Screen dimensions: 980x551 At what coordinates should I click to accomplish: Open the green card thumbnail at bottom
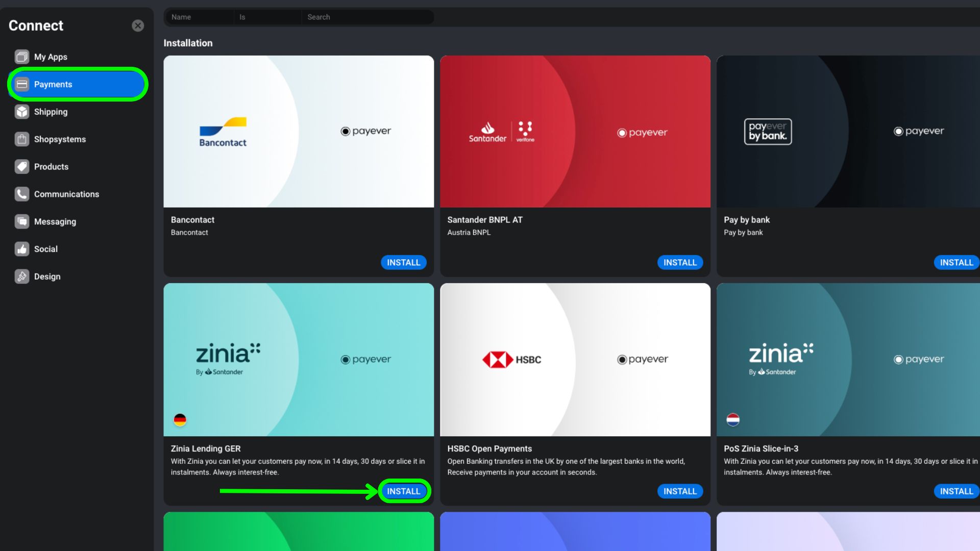pos(299,532)
